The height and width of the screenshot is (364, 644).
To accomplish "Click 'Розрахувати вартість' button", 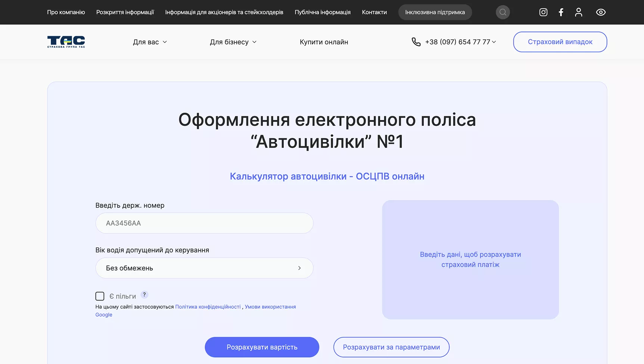I will point(262,347).
